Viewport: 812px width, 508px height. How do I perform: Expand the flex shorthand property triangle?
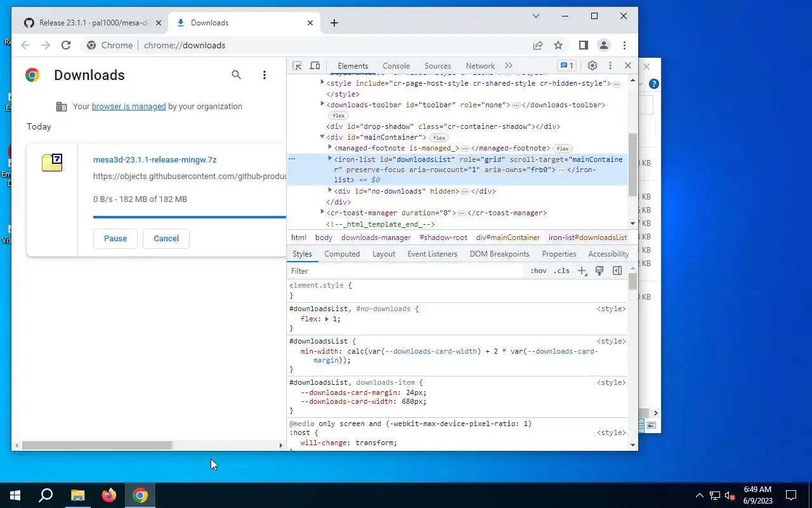pos(327,319)
